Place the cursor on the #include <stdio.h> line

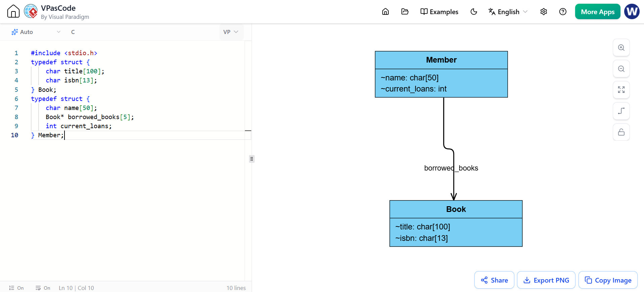(x=64, y=53)
